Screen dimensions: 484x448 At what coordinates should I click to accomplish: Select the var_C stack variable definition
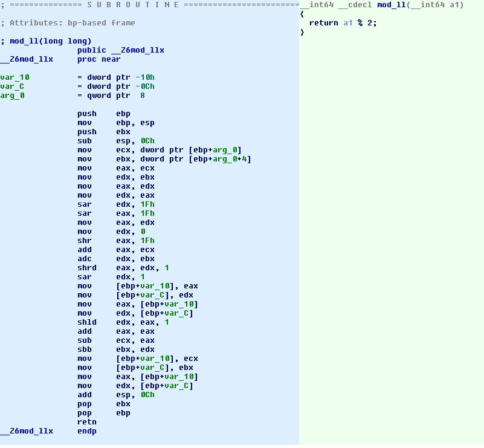point(12,86)
